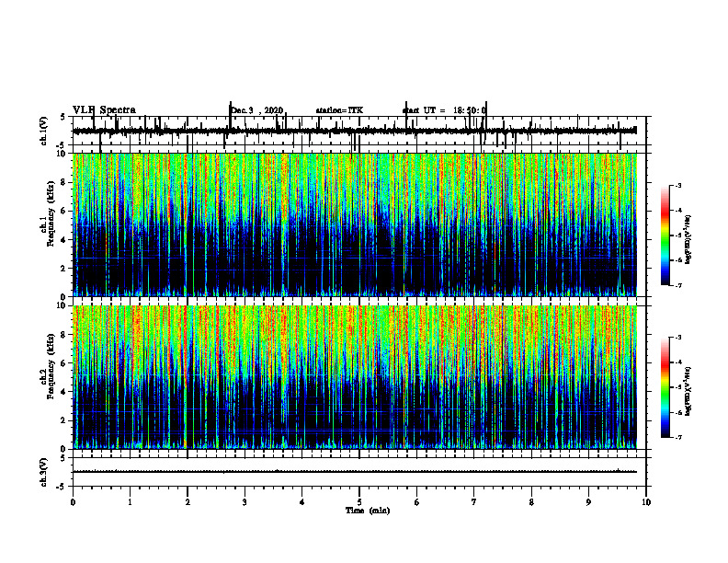This screenshot has height=563, width=728.
Task: Click the "VLF Spectra" plot title
Action: point(104,110)
